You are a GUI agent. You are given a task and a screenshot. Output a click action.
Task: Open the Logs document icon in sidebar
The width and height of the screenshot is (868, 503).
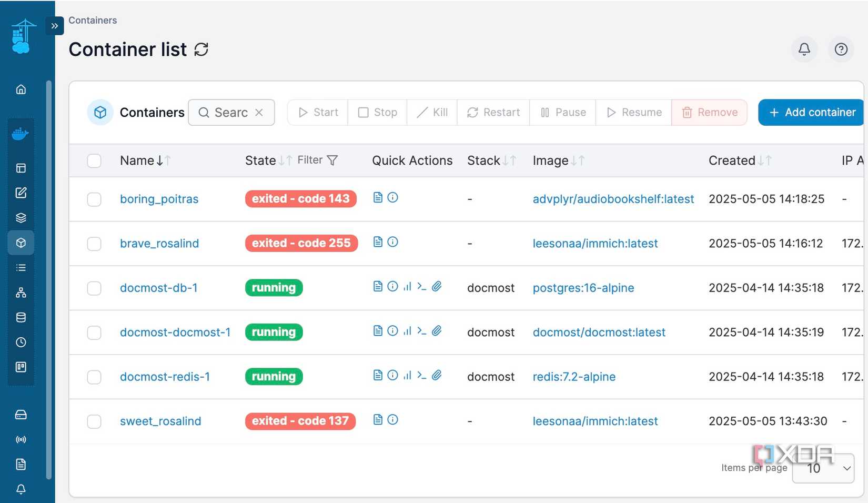[21, 465]
